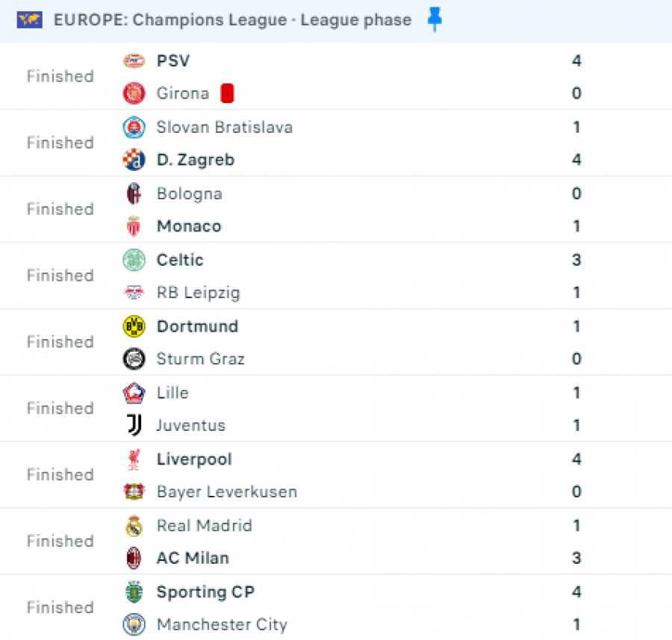
Task: Click the Real Madrid crest
Action: pyautogui.click(x=134, y=526)
